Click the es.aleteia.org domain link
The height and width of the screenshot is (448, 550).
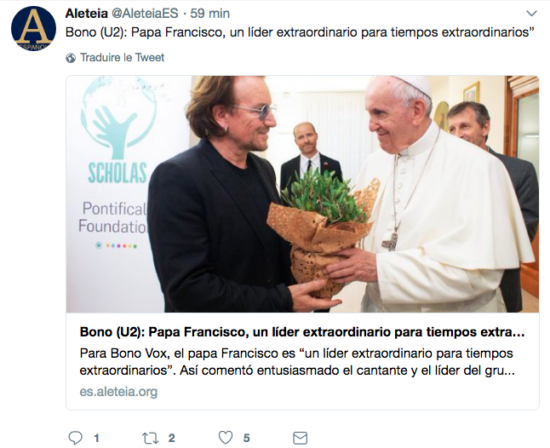(119, 392)
